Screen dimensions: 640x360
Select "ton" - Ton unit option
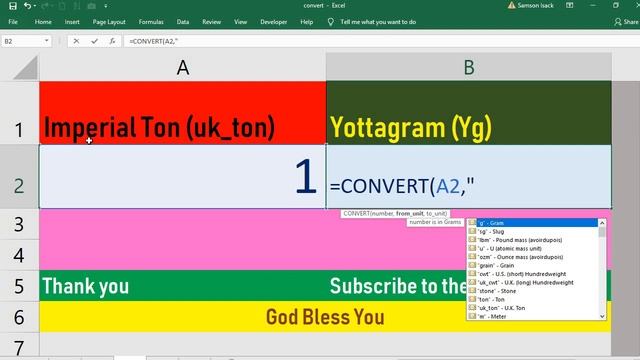pyautogui.click(x=533, y=300)
